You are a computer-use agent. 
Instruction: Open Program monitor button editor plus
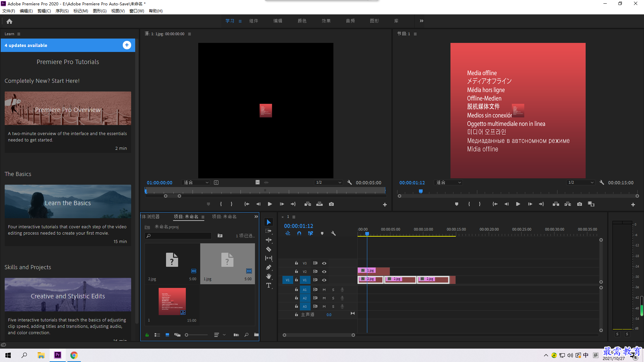pyautogui.click(x=633, y=204)
